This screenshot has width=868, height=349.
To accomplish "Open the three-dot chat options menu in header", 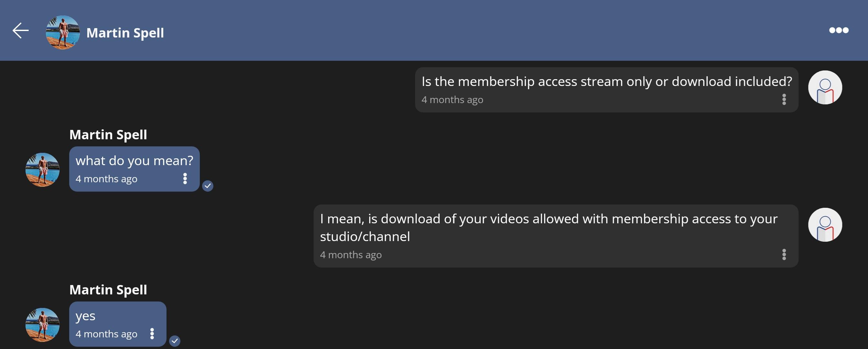I will tap(838, 30).
